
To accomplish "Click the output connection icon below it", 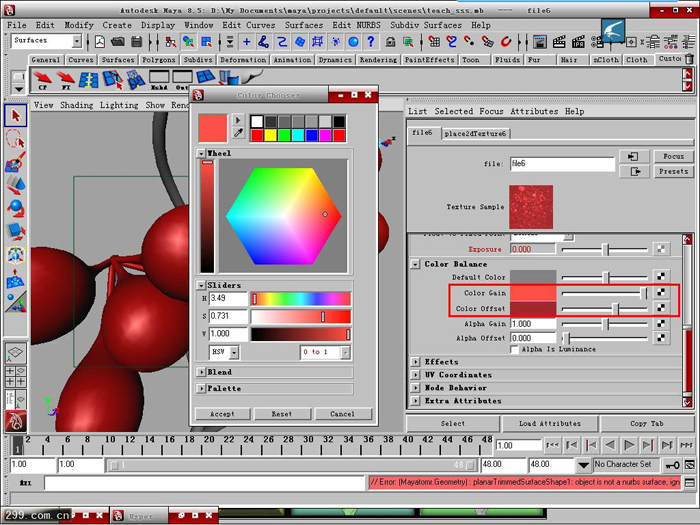I will point(633,171).
